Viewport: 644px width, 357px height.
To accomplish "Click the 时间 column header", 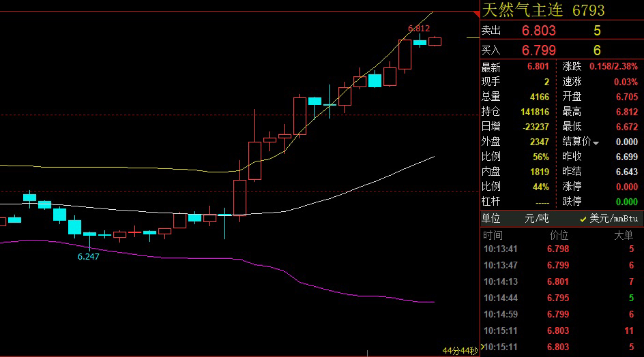I will click(493, 235).
